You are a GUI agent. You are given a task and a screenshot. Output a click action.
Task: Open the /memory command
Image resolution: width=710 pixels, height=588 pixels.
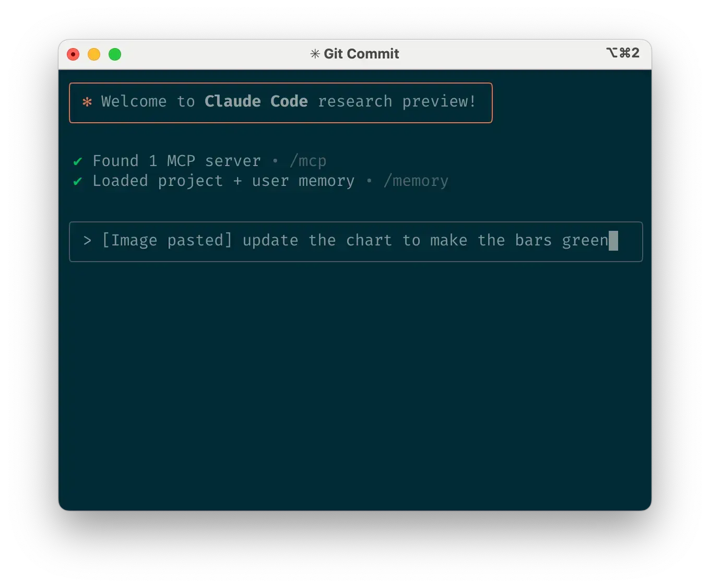416,181
